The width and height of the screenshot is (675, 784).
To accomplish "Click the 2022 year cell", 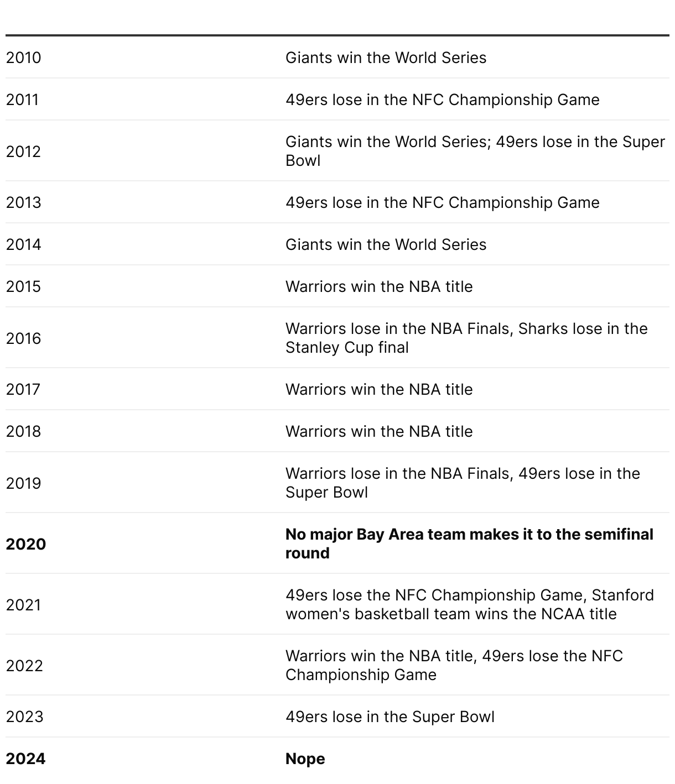I will click(x=24, y=666).
